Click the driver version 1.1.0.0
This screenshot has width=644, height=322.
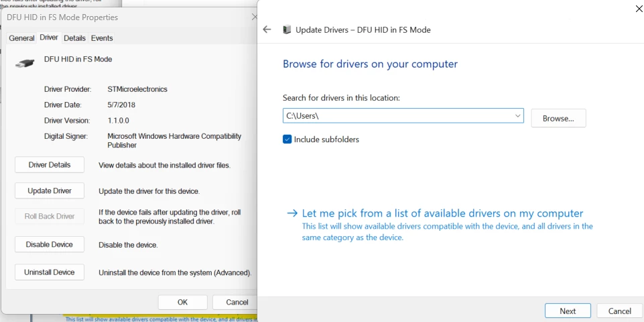click(119, 120)
